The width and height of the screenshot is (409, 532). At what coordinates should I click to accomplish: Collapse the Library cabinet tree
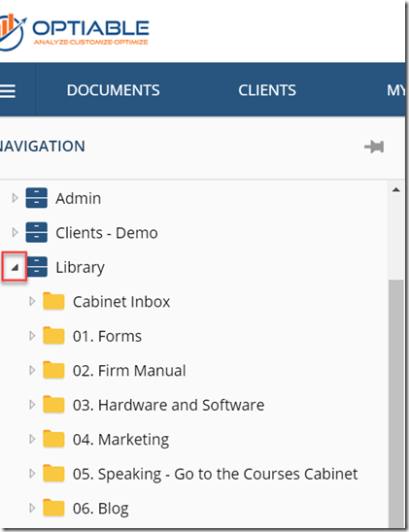[15, 267]
